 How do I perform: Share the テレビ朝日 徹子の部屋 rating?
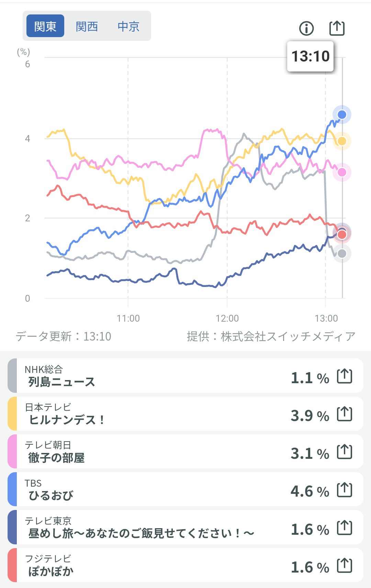[x=345, y=452]
